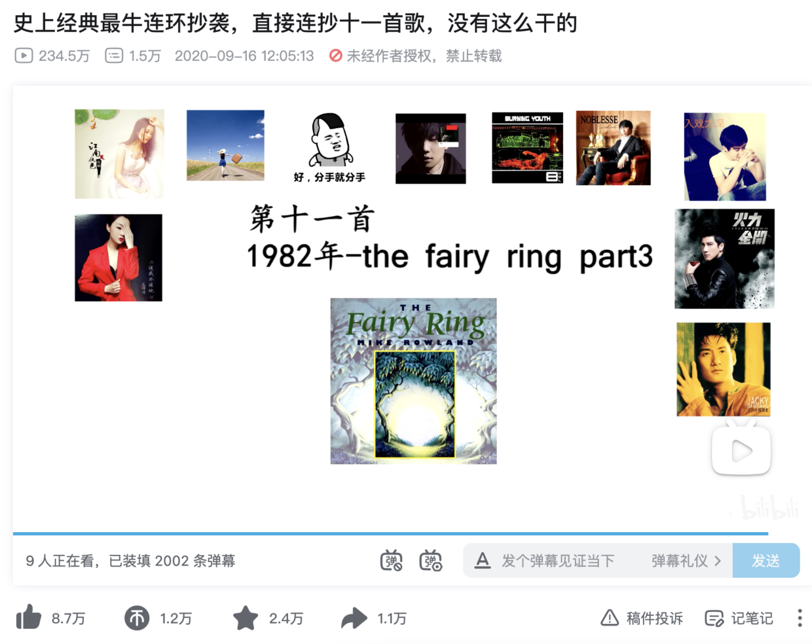The height and width of the screenshot is (644, 812).
Task: Open the three-dot more options menu
Action: click(800, 618)
